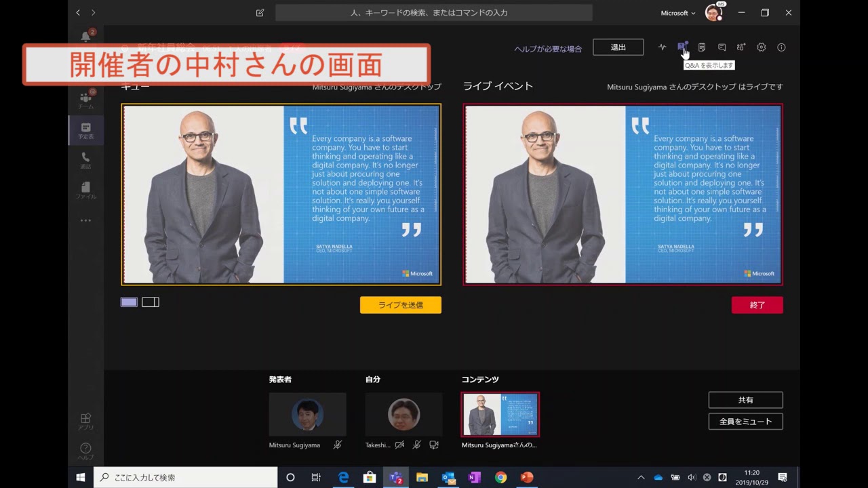Click the End (終了) live event button
The image size is (868, 488).
[x=757, y=305]
